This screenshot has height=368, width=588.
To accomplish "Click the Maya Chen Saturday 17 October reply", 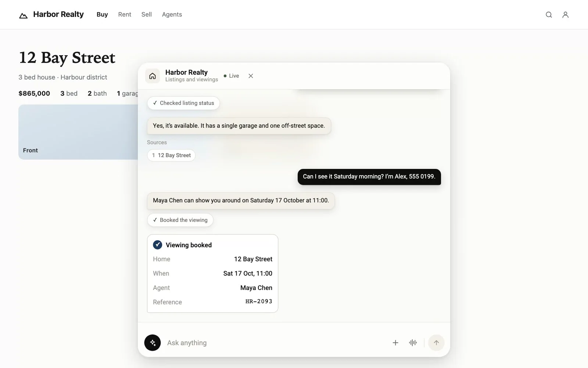I will [x=241, y=201].
